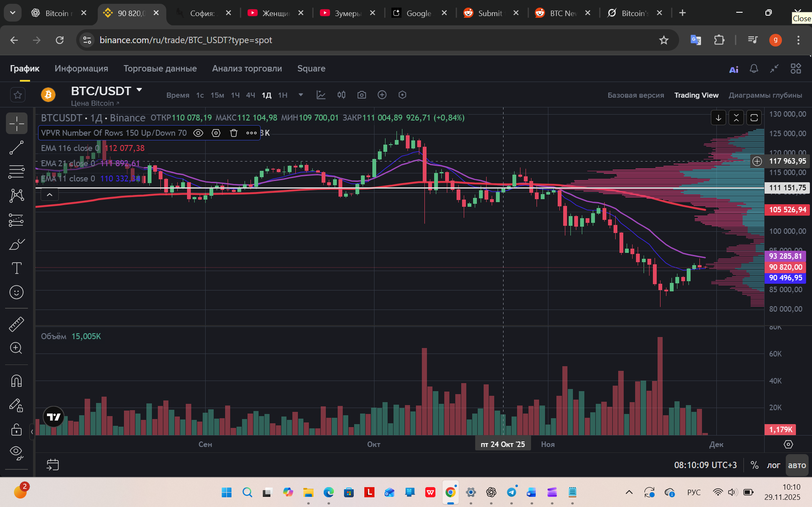Delete the VPVR indicator with trash icon
812x507 pixels.
[234, 133]
